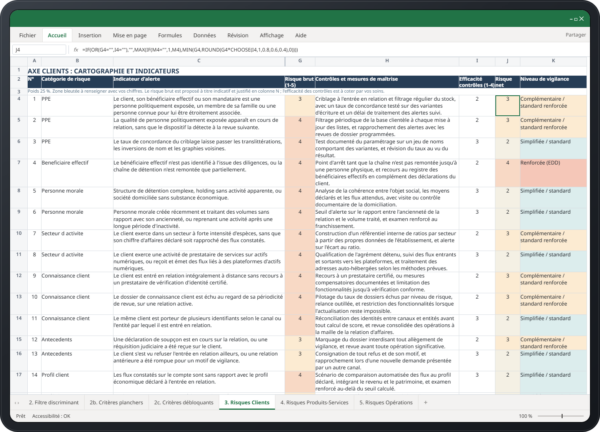Click the Risque brut header cell
The image size is (600, 432).
300,82
